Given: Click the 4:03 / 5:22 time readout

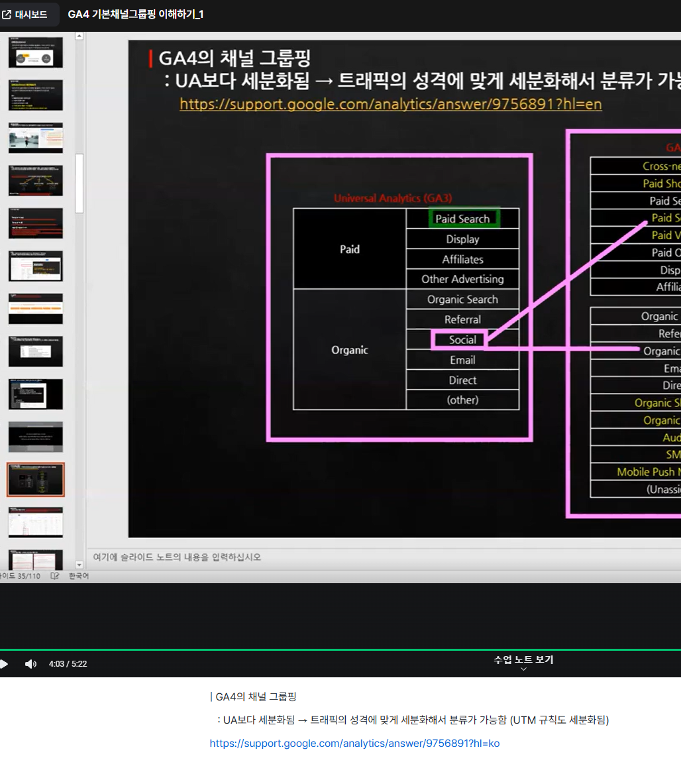Looking at the screenshot, I should pos(68,664).
